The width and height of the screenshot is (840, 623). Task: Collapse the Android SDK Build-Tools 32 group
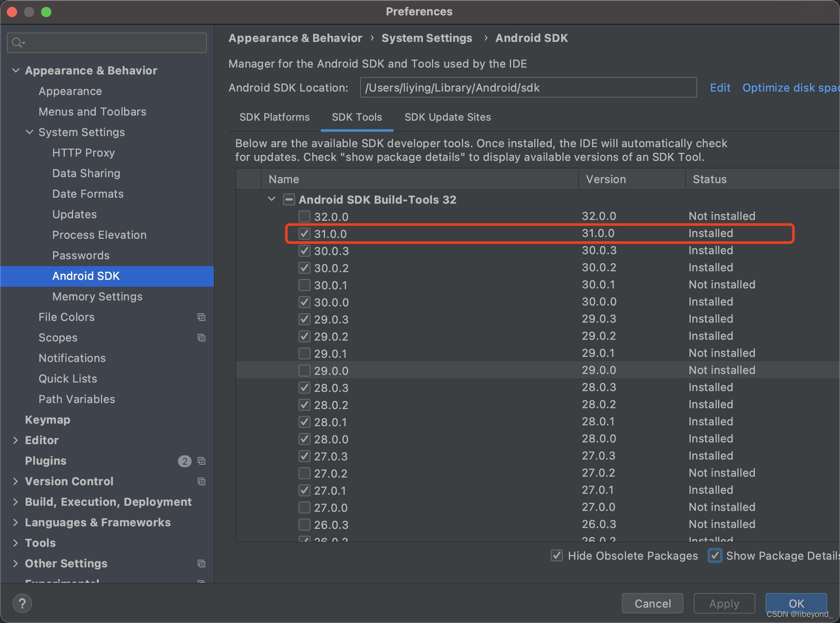pyautogui.click(x=271, y=199)
